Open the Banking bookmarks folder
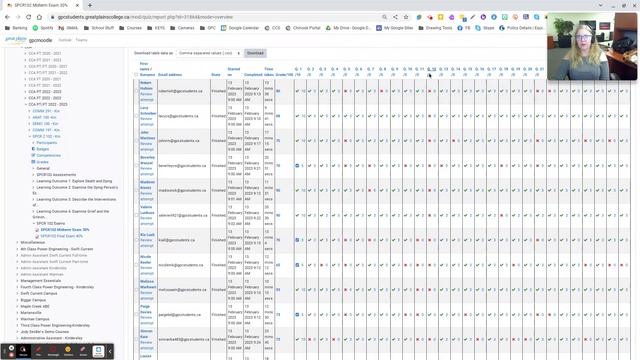Viewport: 640px width, 360px height. [16, 28]
